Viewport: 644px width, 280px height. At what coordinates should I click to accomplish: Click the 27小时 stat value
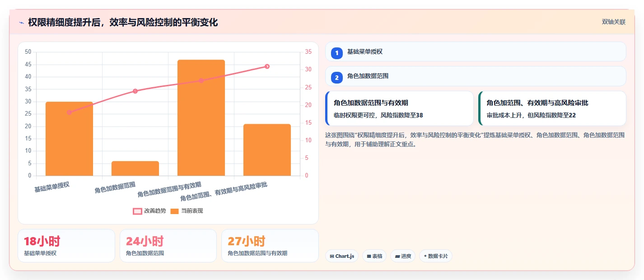[x=247, y=241]
